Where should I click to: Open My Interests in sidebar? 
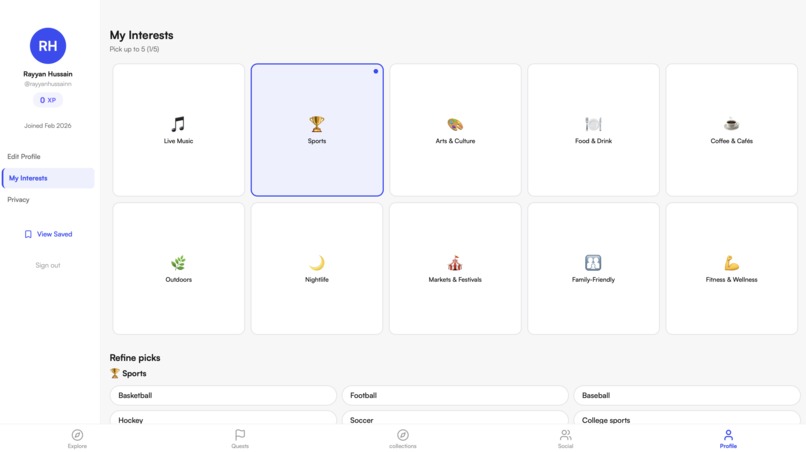pyautogui.click(x=48, y=178)
